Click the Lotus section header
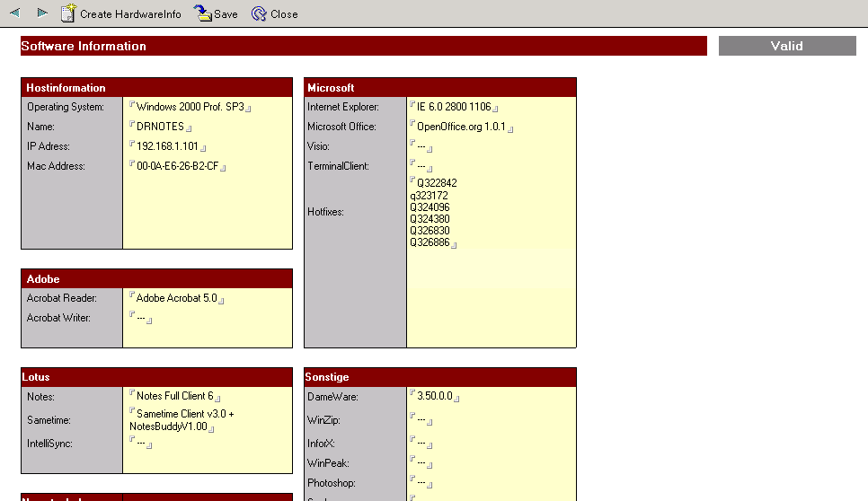The height and width of the screenshot is (501, 868). 156,377
